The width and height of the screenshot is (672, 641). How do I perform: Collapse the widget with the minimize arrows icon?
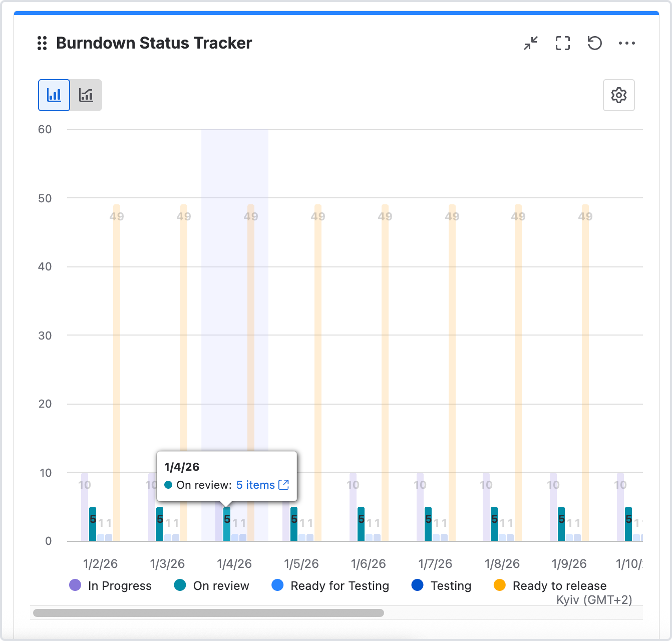[x=530, y=44]
